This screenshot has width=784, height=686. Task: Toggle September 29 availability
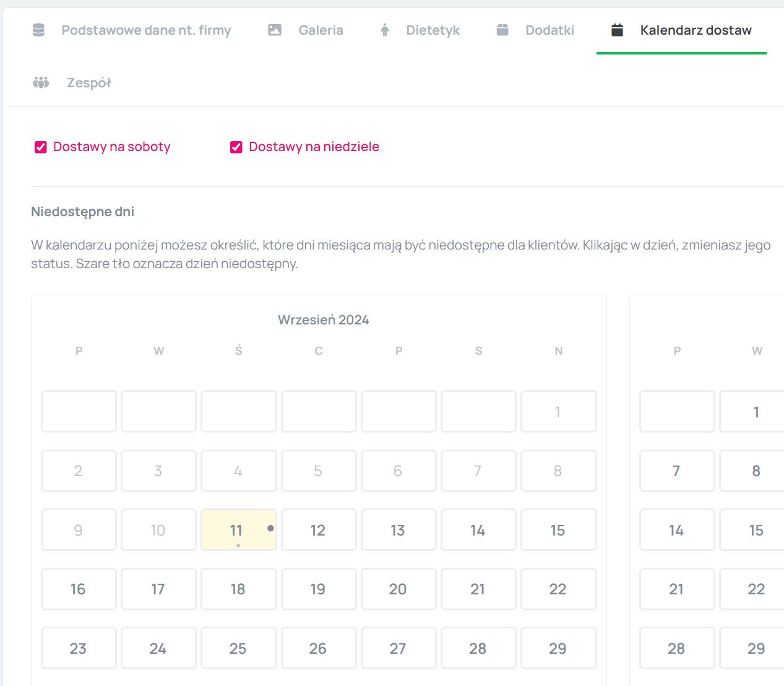click(558, 648)
